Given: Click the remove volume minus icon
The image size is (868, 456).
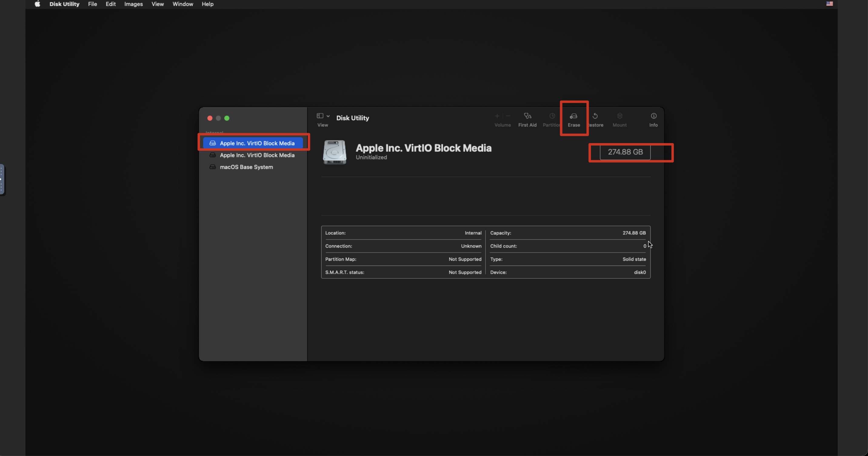Looking at the screenshot, I should click(x=508, y=116).
